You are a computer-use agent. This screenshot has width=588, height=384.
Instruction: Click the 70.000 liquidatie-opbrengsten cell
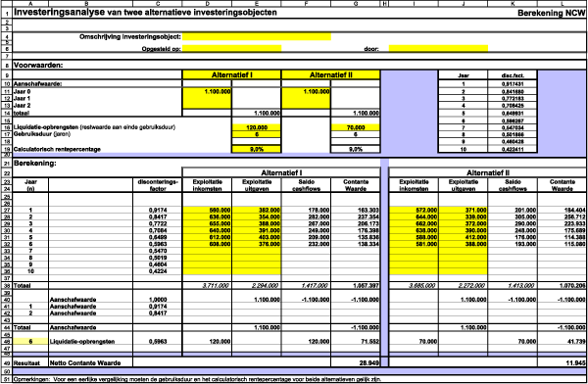(356, 127)
